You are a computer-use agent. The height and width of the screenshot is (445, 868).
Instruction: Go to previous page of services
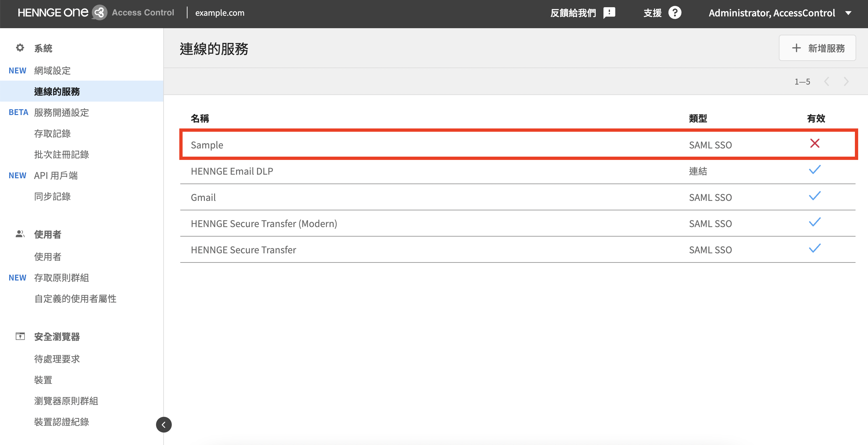coord(826,82)
